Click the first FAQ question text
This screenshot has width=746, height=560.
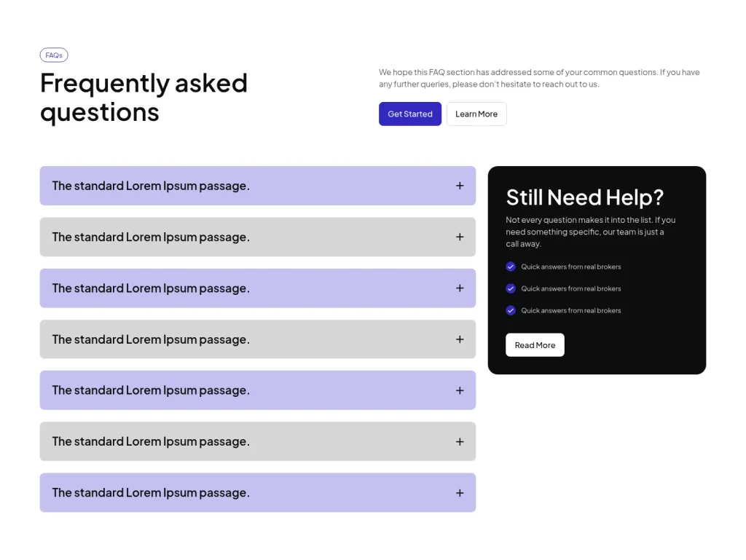[x=150, y=186]
